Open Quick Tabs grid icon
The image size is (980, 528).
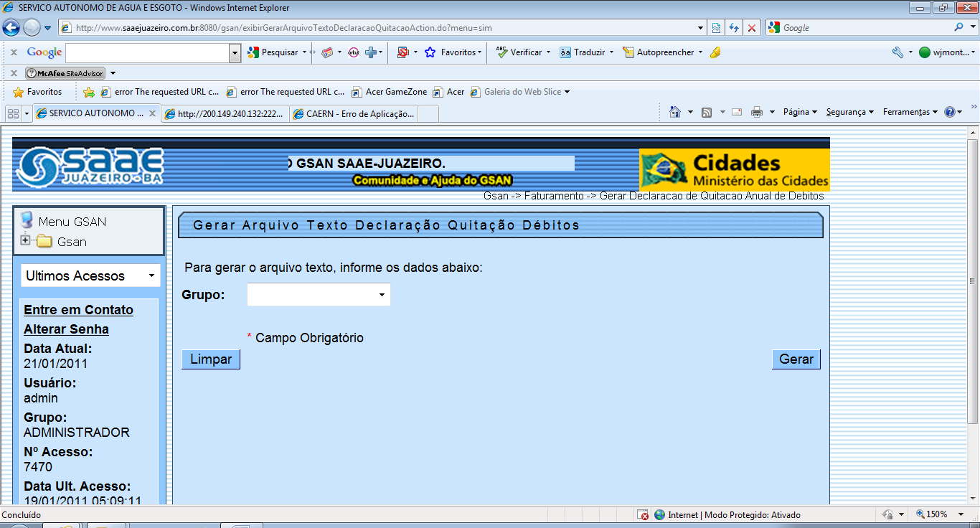[13, 113]
